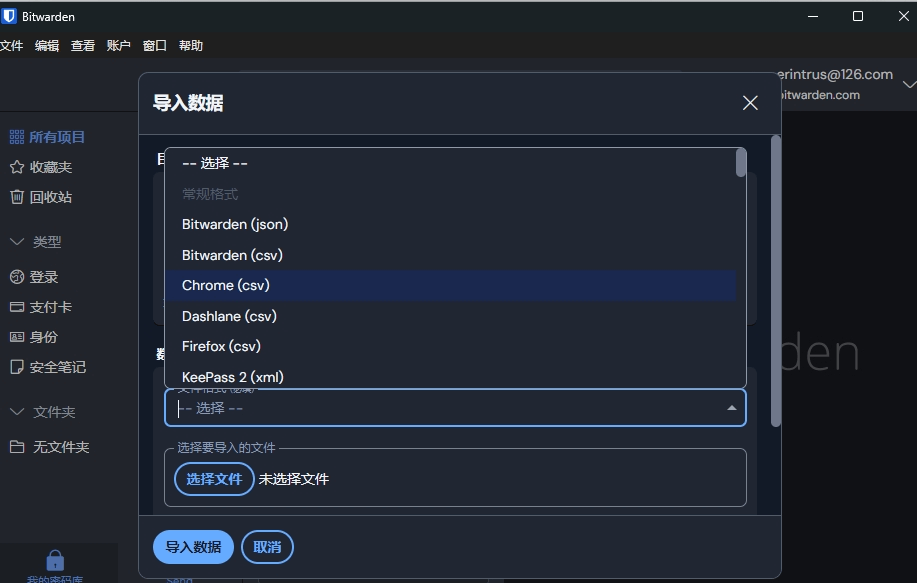This screenshot has height=583, width=917.
Task: Open the 账户 menu
Action: 119,46
